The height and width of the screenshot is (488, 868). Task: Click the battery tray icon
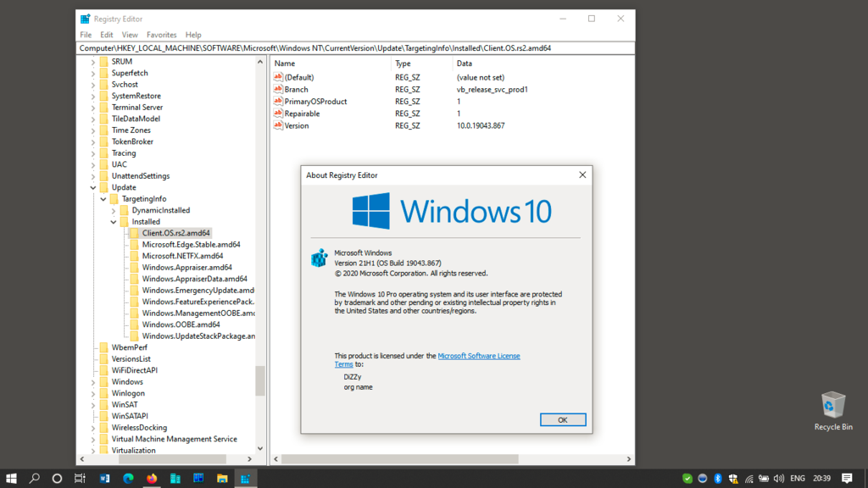click(x=764, y=478)
